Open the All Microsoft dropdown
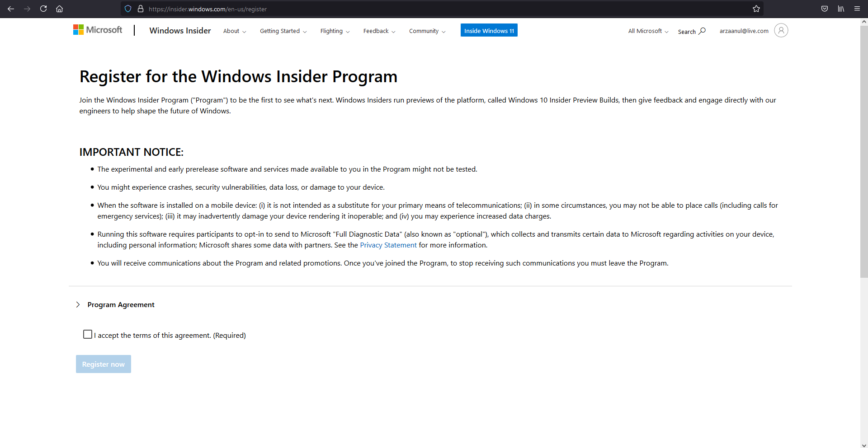Image resolution: width=868 pixels, height=448 pixels. click(648, 31)
